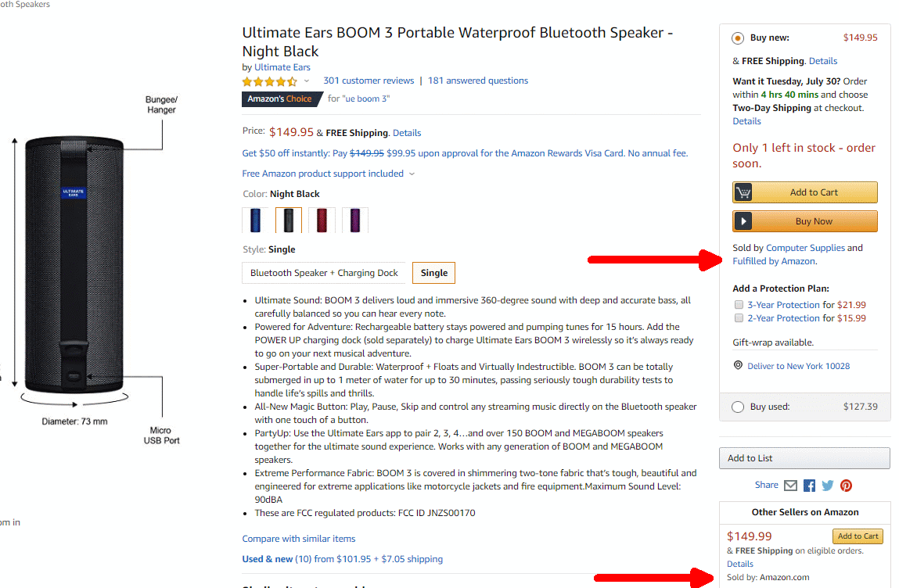The width and height of the screenshot is (899, 588).
Task: Select the Buy used radio option
Action: point(738,407)
